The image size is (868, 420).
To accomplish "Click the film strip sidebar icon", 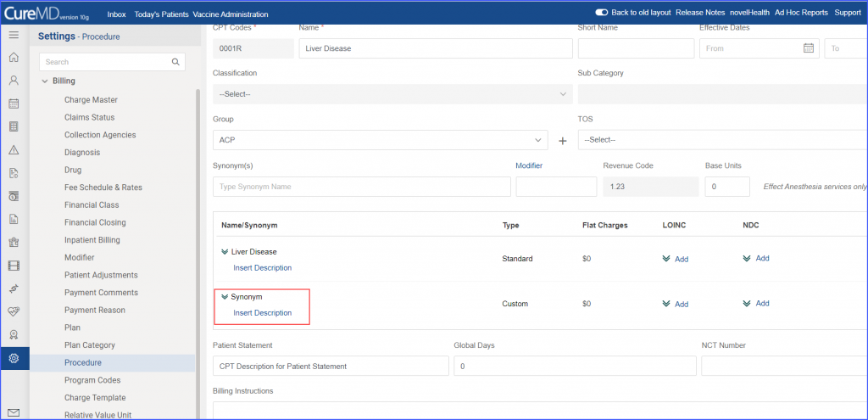I will click(x=14, y=266).
